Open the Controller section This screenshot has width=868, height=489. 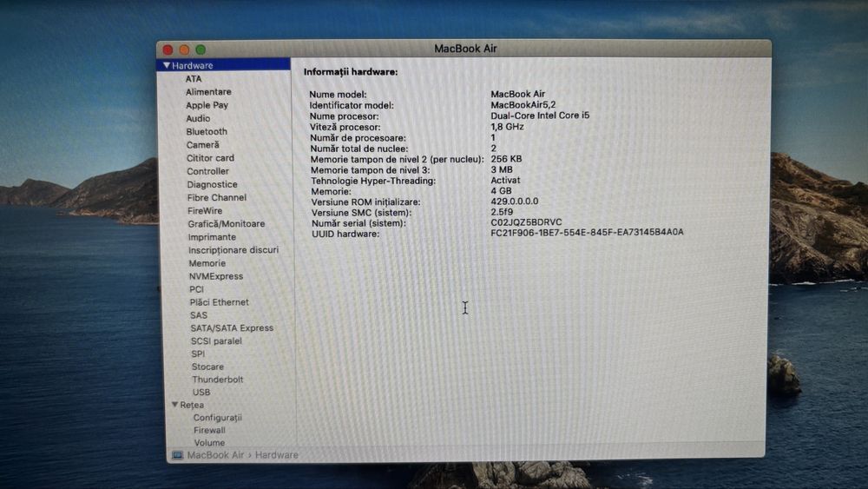207,172
